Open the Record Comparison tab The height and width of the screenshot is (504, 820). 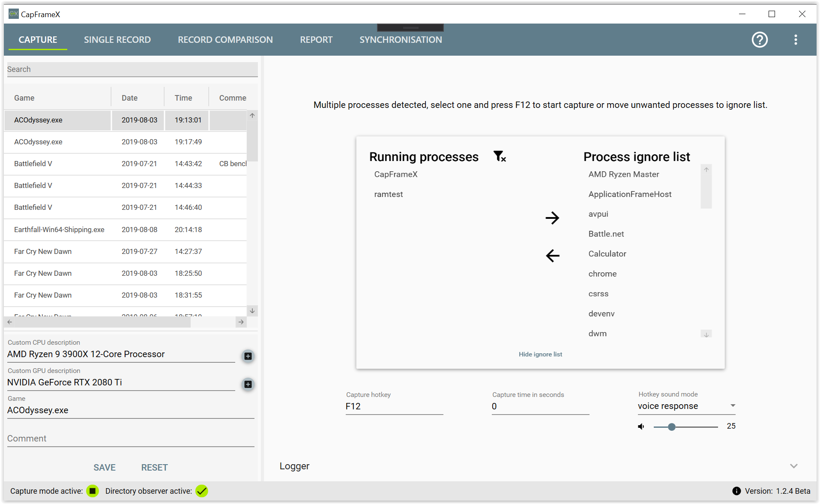tap(225, 40)
